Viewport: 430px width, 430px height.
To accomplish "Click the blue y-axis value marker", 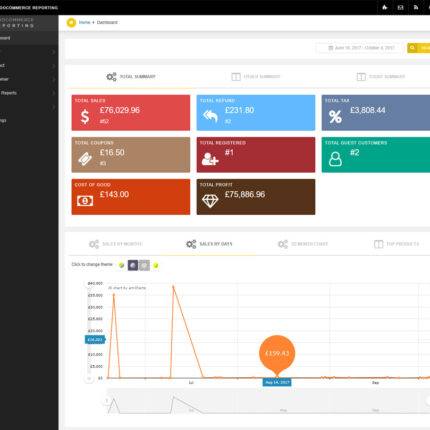I will [95, 340].
